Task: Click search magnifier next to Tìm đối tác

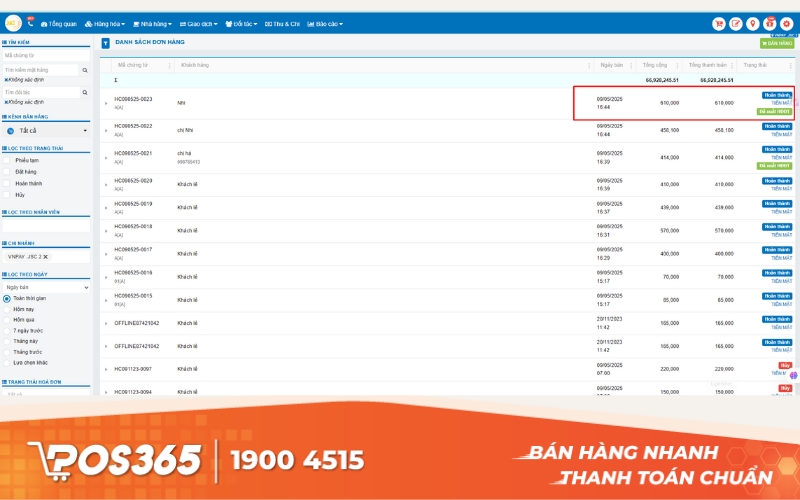Action: [85, 92]
